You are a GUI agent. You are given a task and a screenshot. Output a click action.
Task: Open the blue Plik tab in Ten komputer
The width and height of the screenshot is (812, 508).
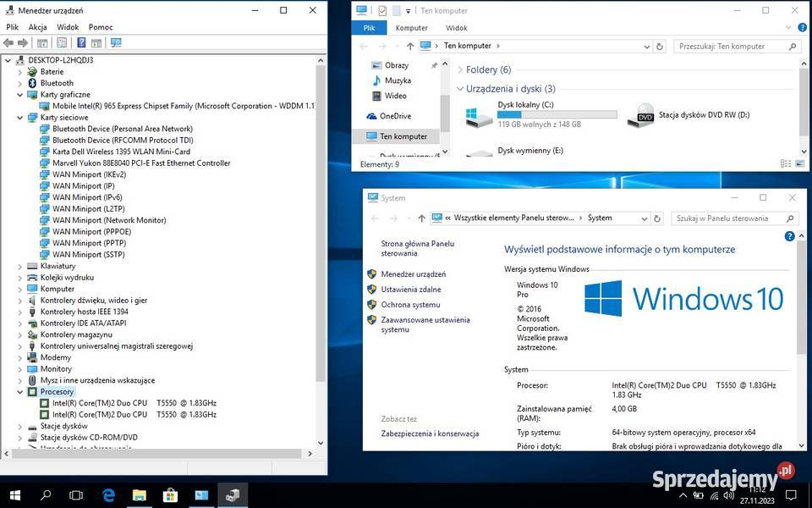click(369, 28)
